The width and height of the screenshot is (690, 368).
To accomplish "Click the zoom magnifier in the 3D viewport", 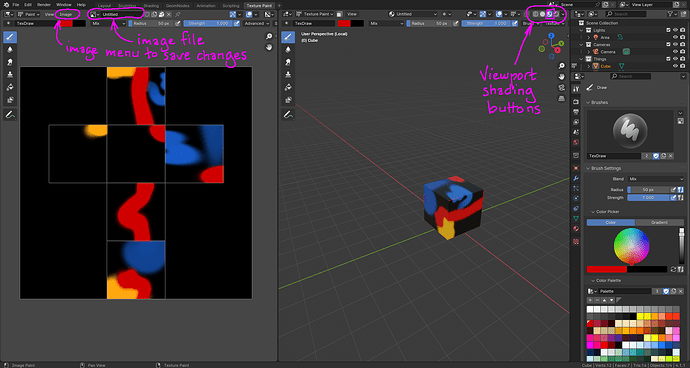I will coord(562,66).
